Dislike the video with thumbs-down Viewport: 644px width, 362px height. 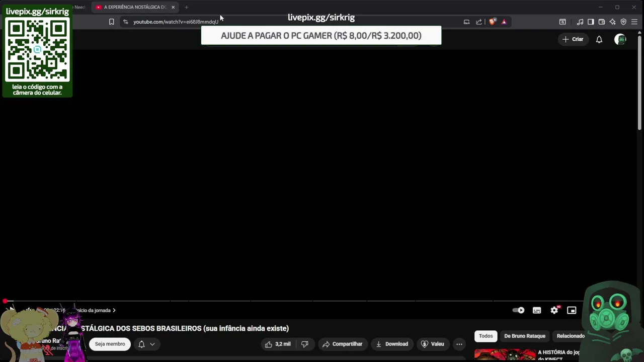pos(304,344)
